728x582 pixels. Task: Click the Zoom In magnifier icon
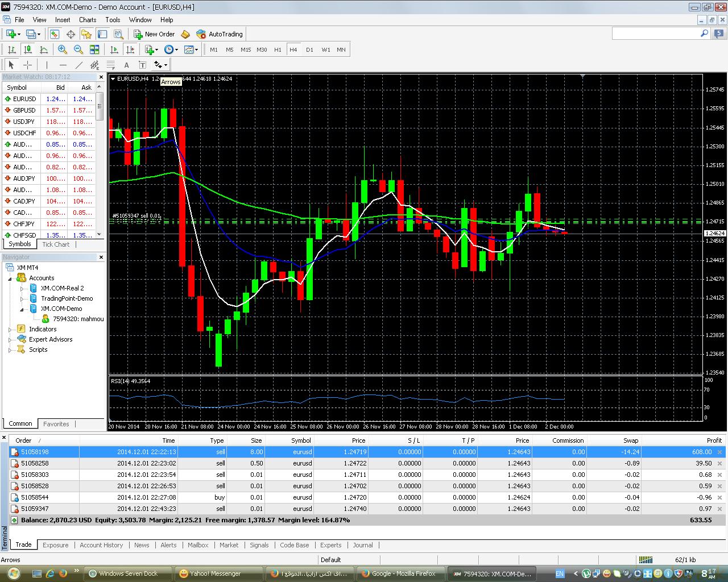[63, 49]
